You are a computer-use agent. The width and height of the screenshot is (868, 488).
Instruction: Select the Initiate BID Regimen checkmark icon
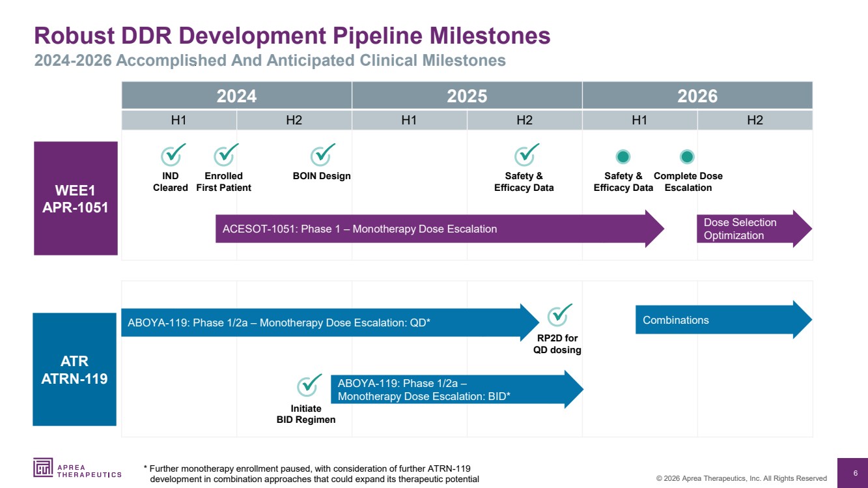pyautogui.click(x=309, y=385)
